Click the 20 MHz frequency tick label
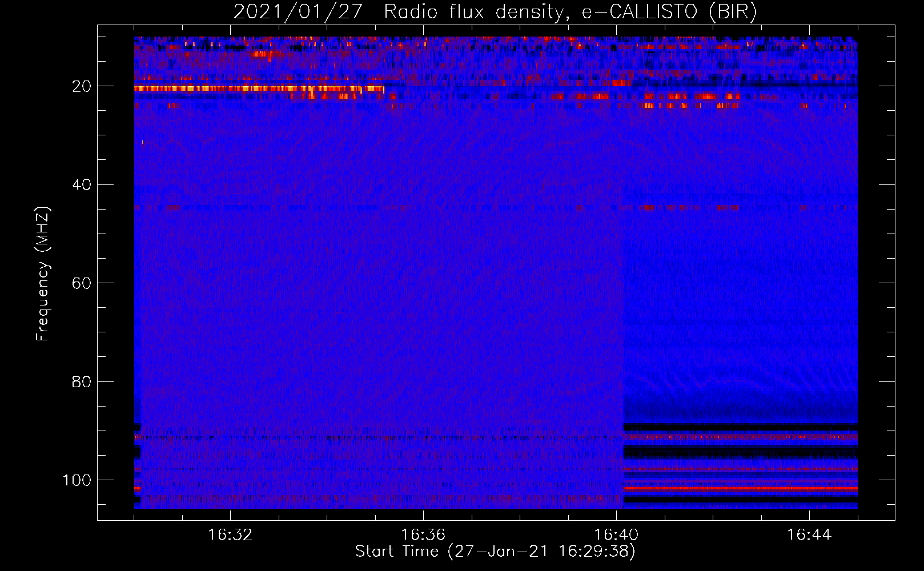 pyautogui.click(x=82, y=86)
